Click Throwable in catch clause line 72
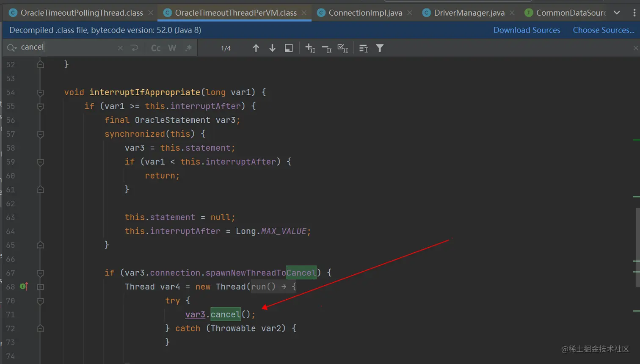Viewport: 640px width, 364px height. point(233,328)
